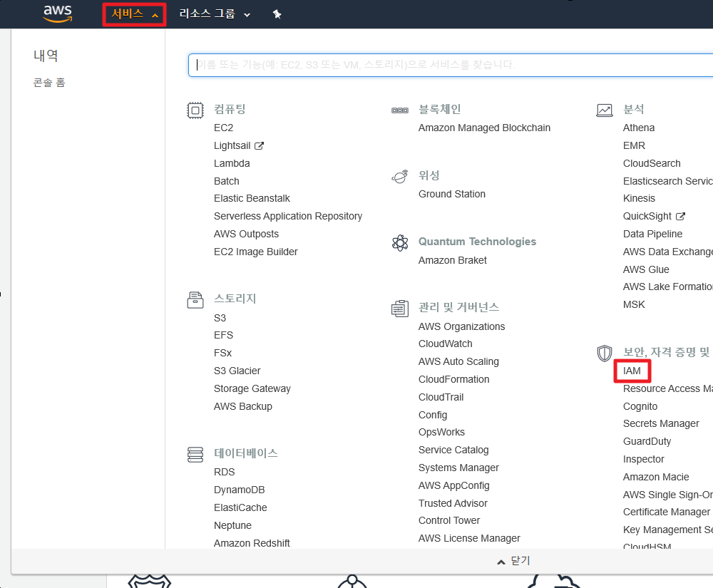Image resolution: width=713 pixels, height=588 pixels.
Task: Open AWS Outposts service
Action: [246, 234]
